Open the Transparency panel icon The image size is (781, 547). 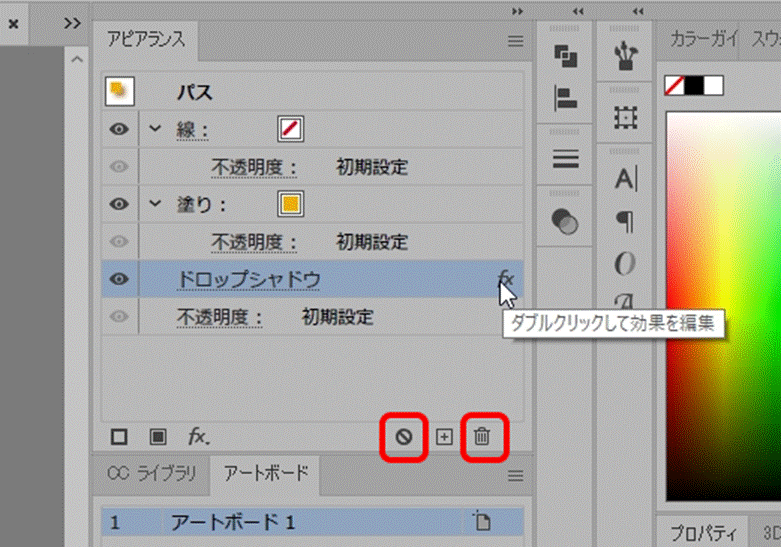pyautogui.click(x=565, y=221)
